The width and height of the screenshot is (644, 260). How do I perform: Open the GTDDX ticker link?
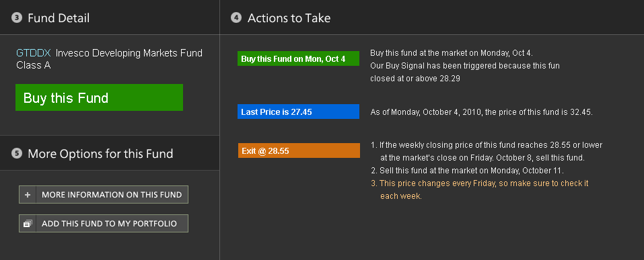pos(34,53)
